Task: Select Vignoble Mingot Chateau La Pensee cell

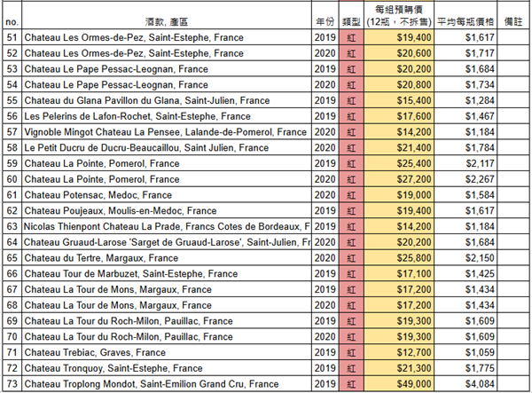Action: pos(167,132)
